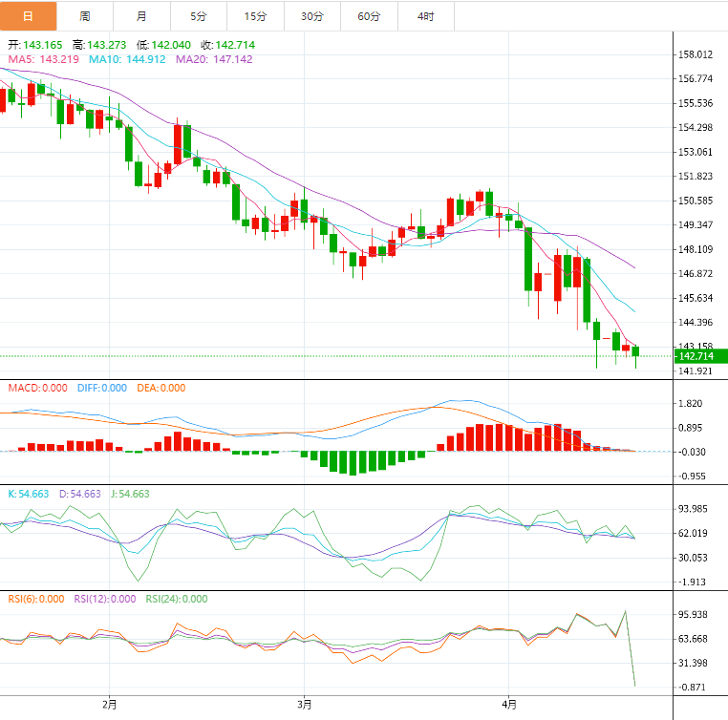Image resolution: width=728 pixels, height=720 pixels.
Task: Select the RSI(6) indicator label
Action: (x=36, y=599)
